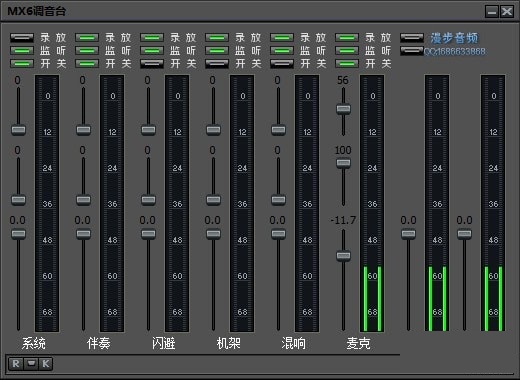520x380 pixels.
Task: Turn on the 开关 switch of the 混响 channel
Action: pos(282,63)
